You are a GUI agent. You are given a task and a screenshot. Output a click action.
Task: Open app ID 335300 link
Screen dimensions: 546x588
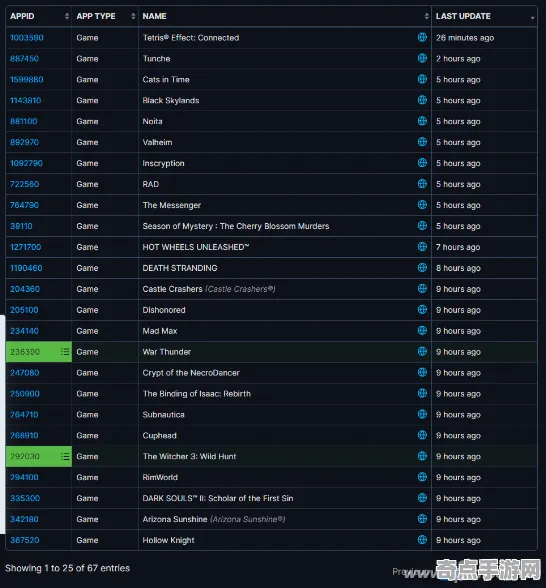tap(25, 499)
